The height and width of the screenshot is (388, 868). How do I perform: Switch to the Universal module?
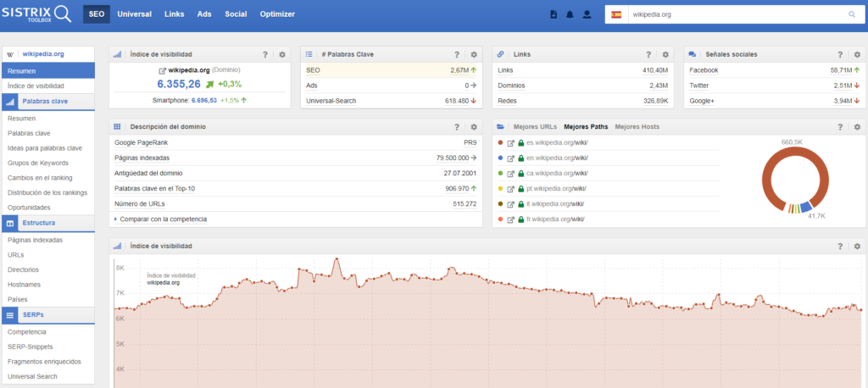(134, 14)
